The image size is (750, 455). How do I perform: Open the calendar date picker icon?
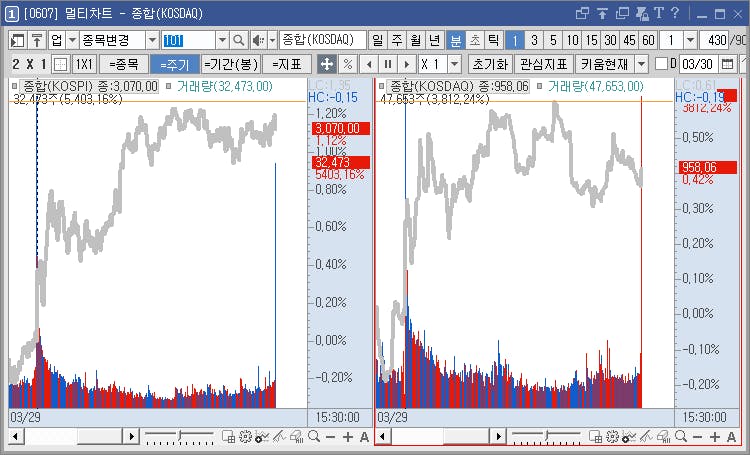[x=728, y=64]
